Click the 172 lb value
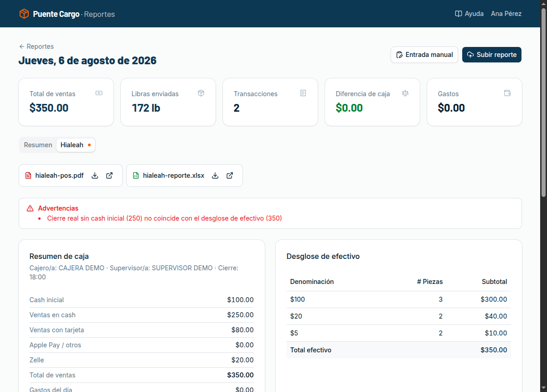547x392 pixels. point(146,108)
